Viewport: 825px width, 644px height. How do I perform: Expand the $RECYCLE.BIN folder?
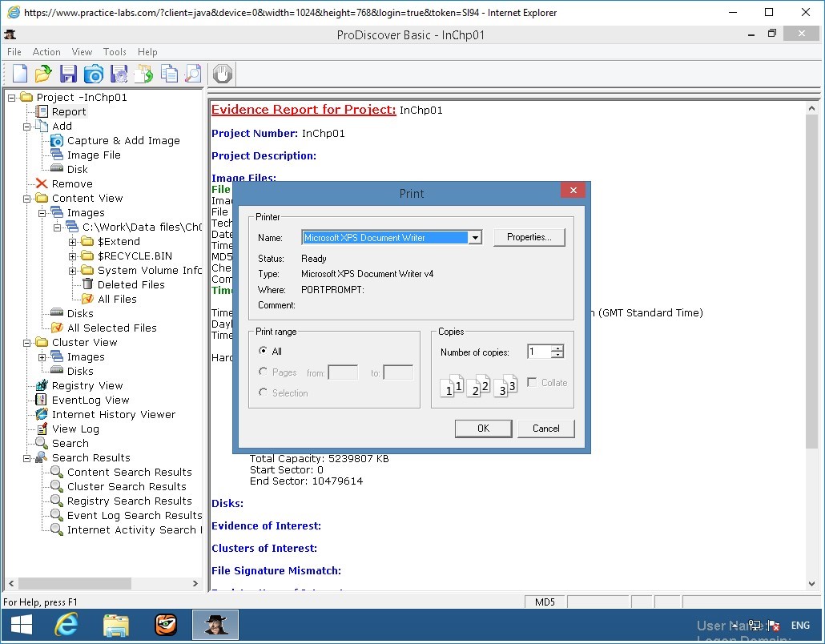pyautogui.click(x=73, y=256)
